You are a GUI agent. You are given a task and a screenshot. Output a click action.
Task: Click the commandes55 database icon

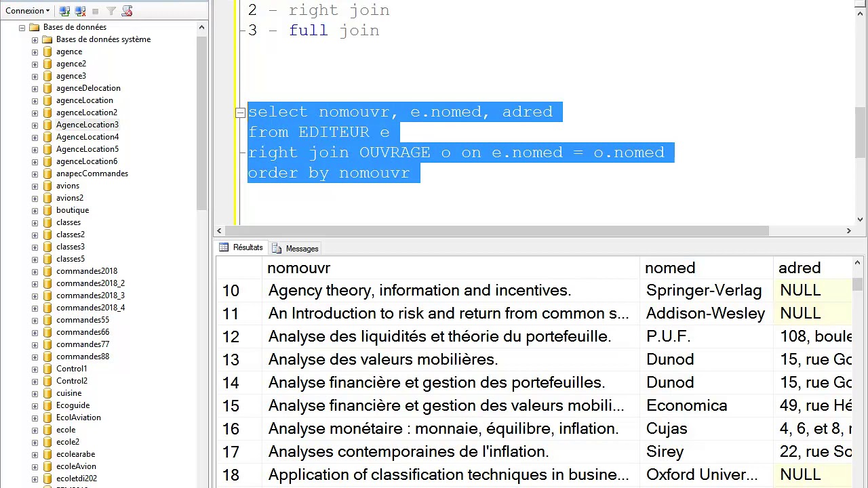47,320
